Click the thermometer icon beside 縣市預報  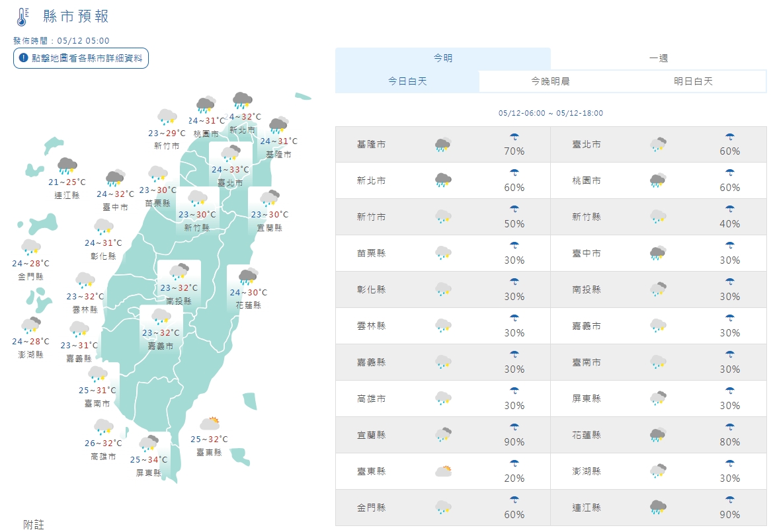click(22, 17)
